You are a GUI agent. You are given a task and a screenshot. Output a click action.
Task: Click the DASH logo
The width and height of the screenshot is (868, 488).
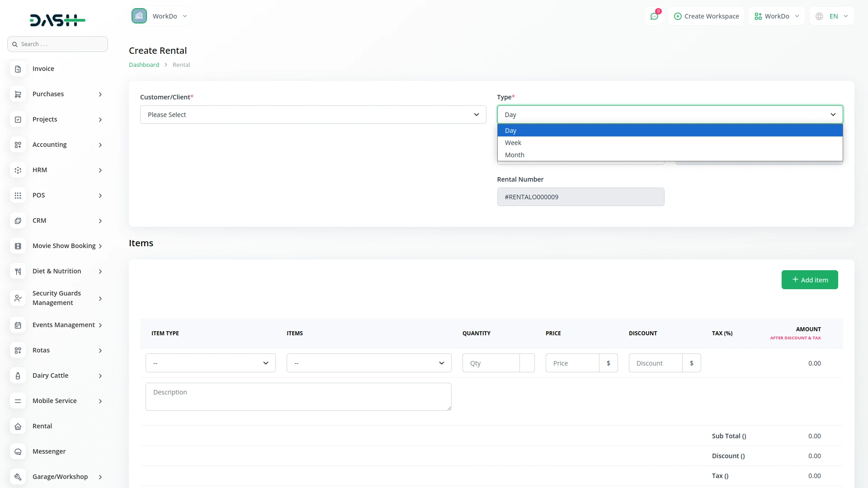pyautogui.click(x=57, y=20)
